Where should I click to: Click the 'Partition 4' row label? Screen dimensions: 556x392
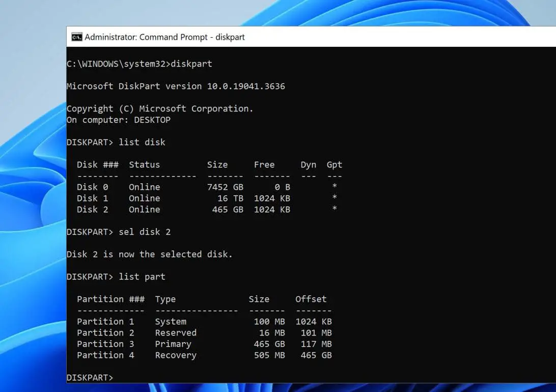(105, 355)
